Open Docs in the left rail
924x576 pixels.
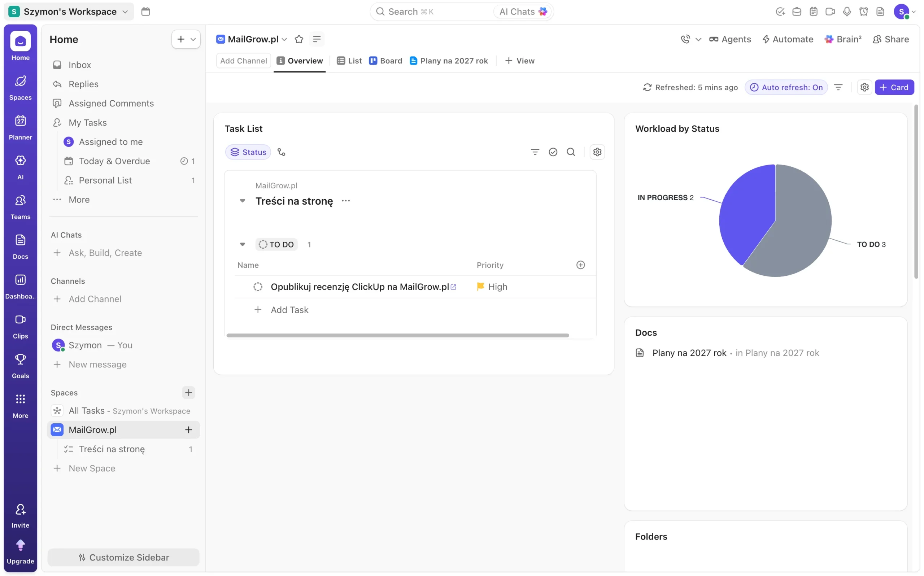click(x=21, y=246)
